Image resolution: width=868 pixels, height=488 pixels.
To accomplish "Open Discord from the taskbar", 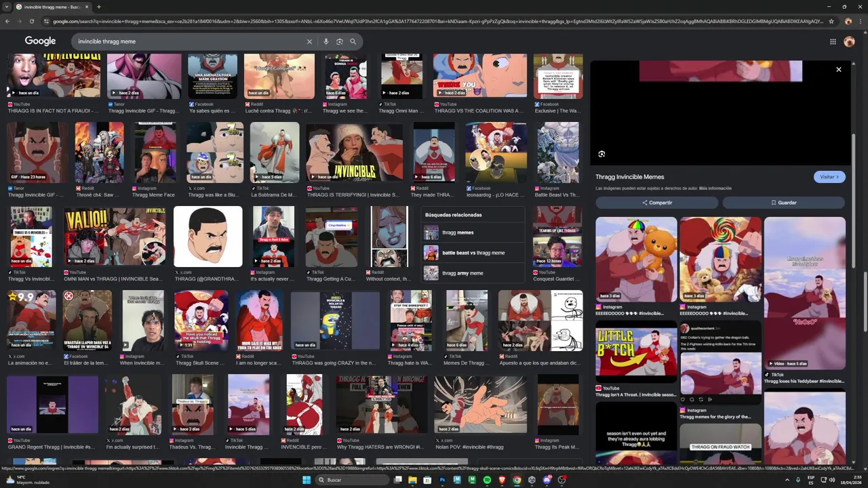I will pyautogui.click(x=547, y=480).
